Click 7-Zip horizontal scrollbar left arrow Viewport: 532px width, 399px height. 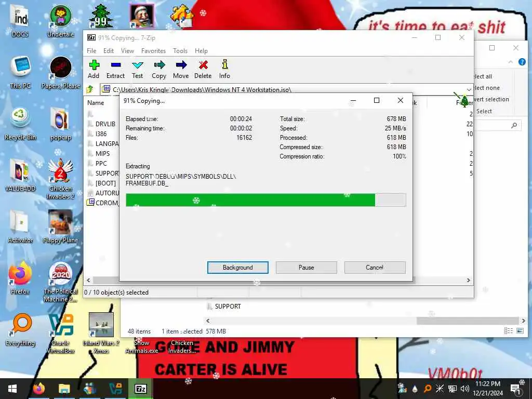coord(88,280)
